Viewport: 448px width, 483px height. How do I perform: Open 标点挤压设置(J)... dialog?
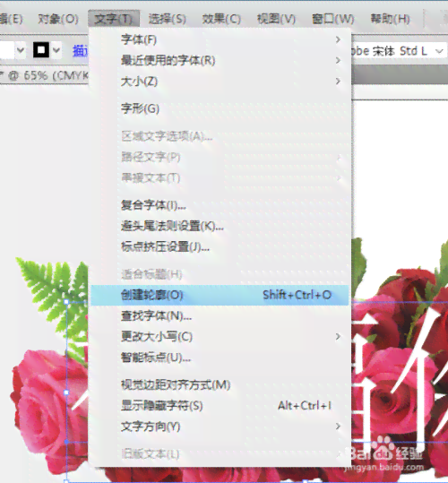pyautogui.click(x=220, y=246)
